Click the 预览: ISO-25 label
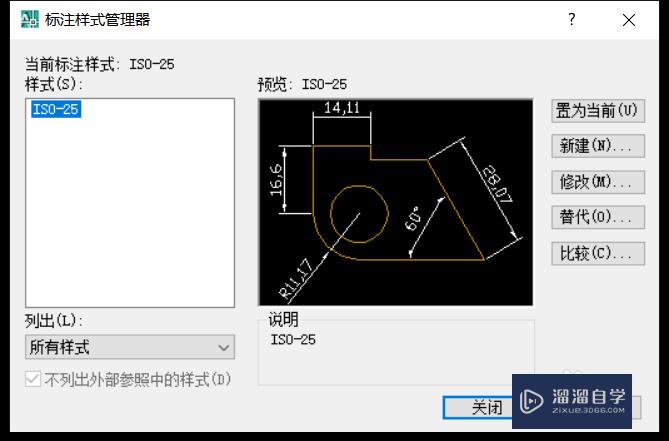 point(302,84)
